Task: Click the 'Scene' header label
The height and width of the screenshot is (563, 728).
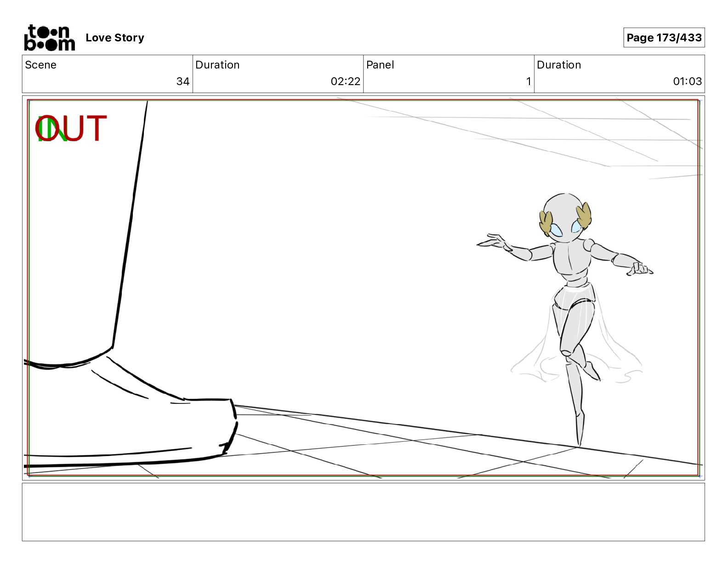Action: click(40, 65)
